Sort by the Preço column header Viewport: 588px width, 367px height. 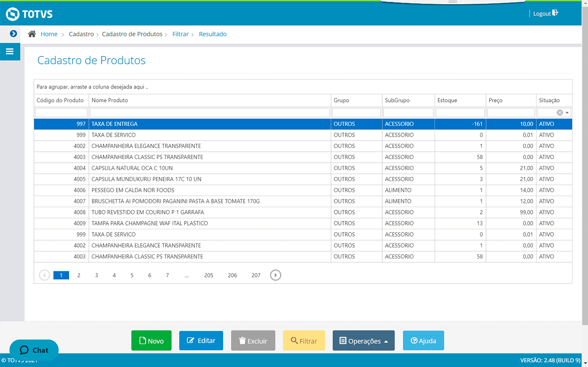coord(495,100)
